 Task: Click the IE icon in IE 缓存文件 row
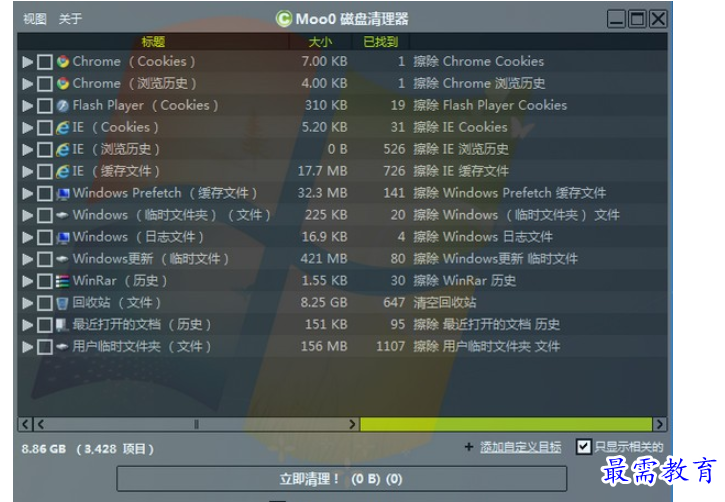pyautogui.click(x=63, y=171)
